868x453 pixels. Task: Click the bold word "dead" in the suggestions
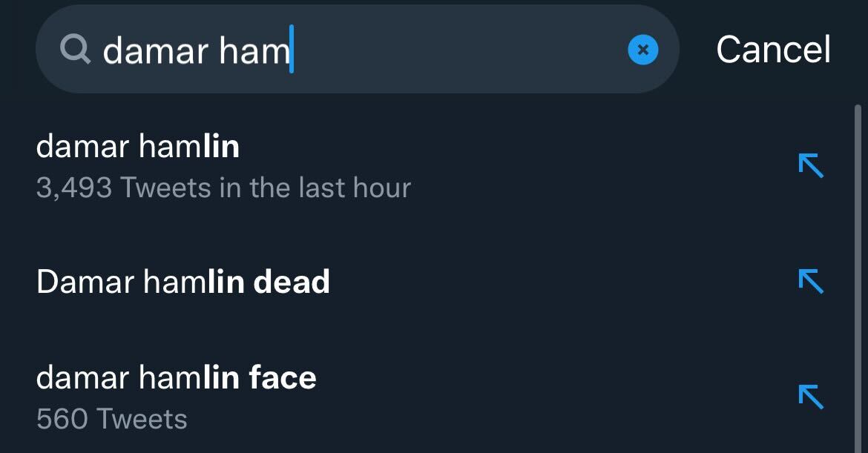point(292,282)
